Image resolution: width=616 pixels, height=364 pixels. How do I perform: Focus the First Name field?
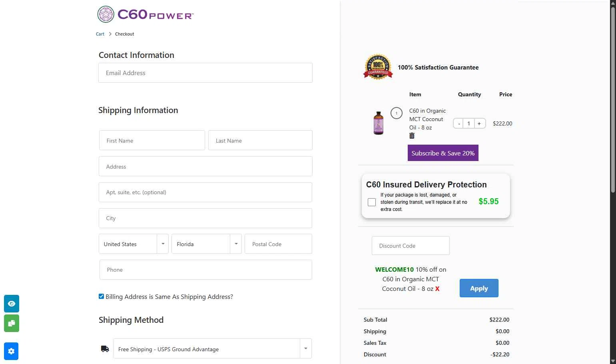tap(152, 140)
